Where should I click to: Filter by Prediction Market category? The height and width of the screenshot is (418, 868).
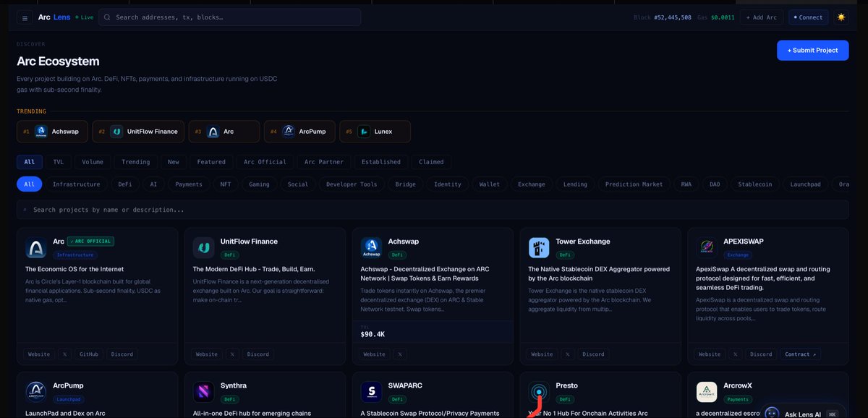click(634, 184)
